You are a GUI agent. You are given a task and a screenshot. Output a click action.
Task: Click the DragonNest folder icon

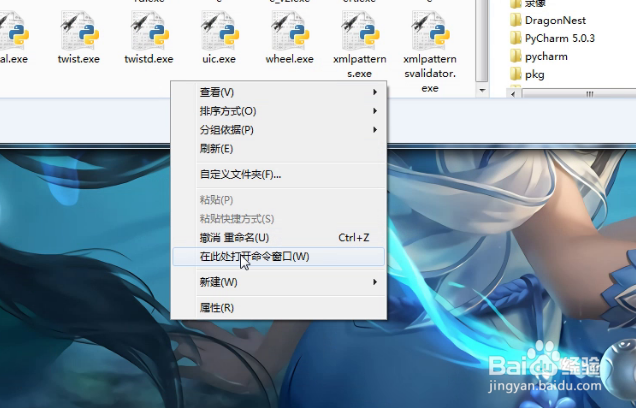pyautogui.click(x=516, y=20)
